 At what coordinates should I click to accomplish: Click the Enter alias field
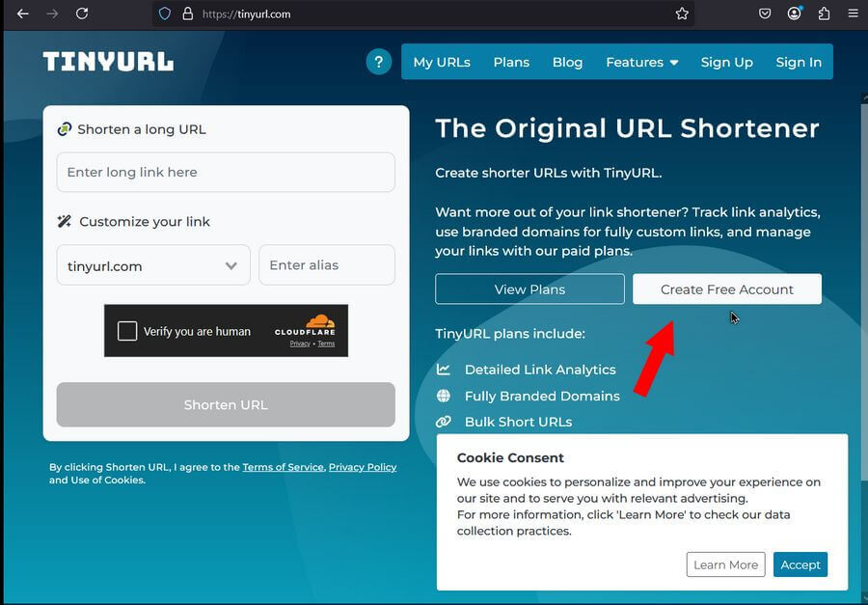327,265
